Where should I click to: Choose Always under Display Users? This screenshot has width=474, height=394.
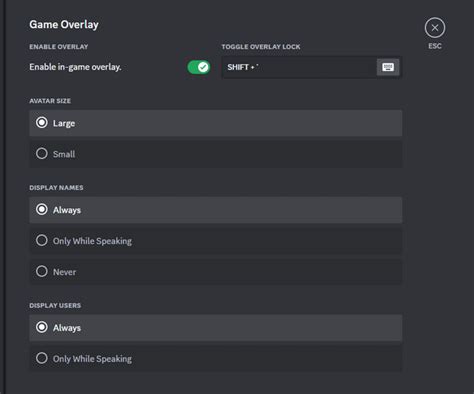coord(216,328)
